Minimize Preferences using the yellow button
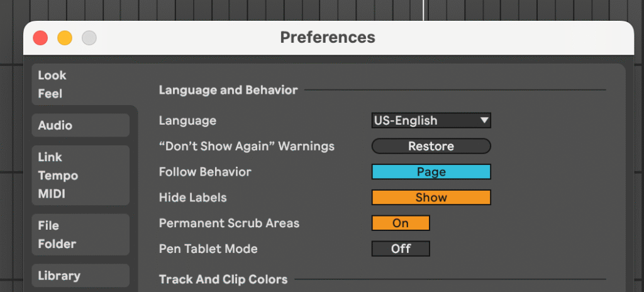This screenshot has width=644, height=292. [65, 38]
